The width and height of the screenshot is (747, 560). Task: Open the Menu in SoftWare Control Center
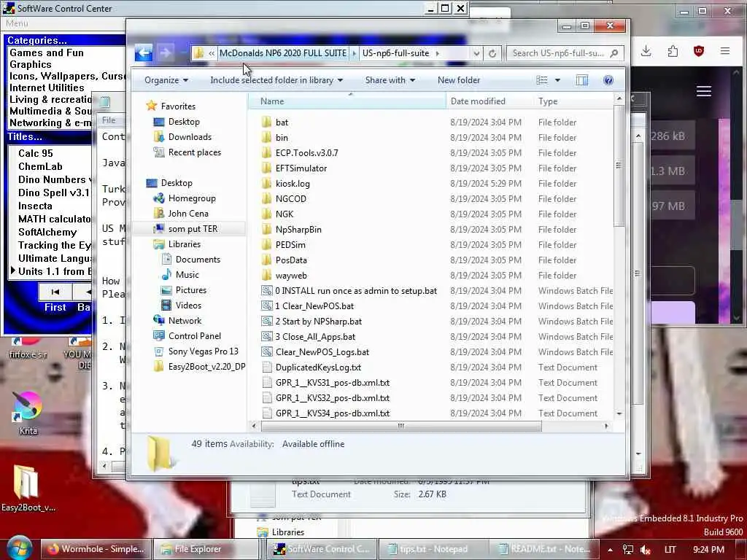(18, 23)
